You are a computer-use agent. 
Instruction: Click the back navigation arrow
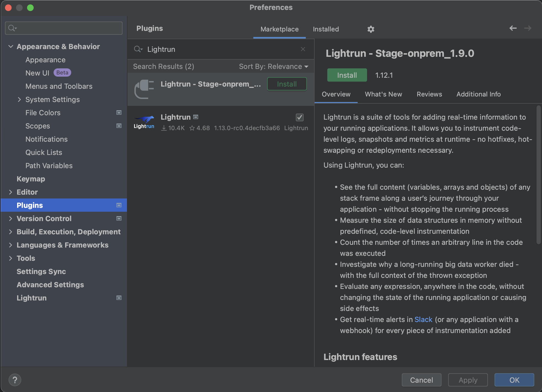click(513, 28)
